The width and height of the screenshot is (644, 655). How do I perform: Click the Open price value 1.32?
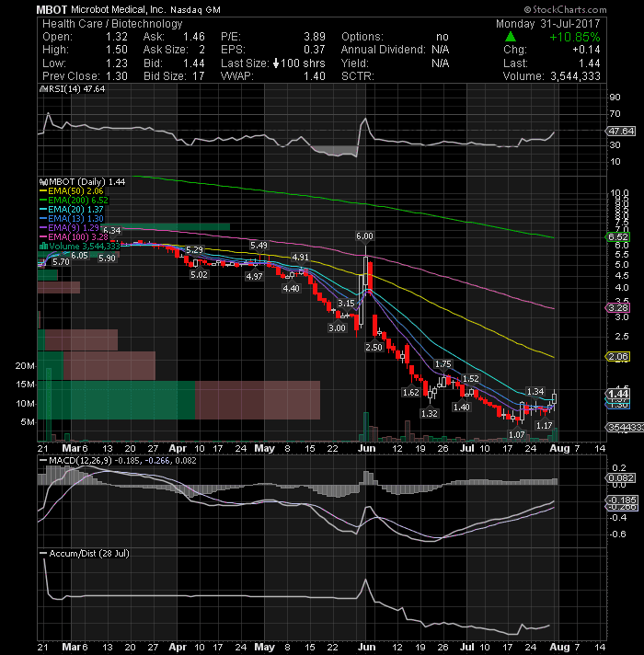click(x=117, y=37)
